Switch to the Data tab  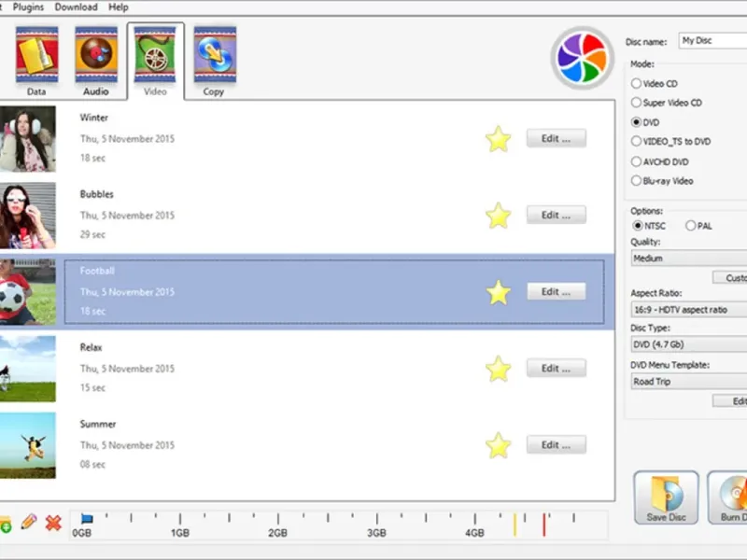coord(36,61)
